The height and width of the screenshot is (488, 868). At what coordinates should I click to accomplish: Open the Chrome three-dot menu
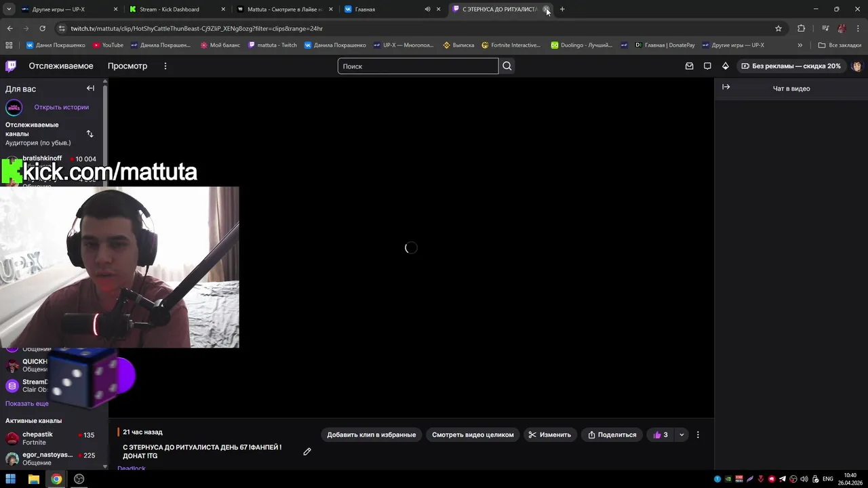859,28
